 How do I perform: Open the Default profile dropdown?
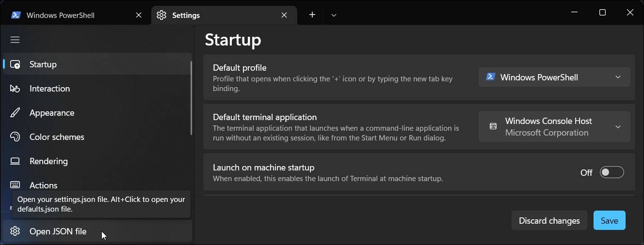coord(554,77)
